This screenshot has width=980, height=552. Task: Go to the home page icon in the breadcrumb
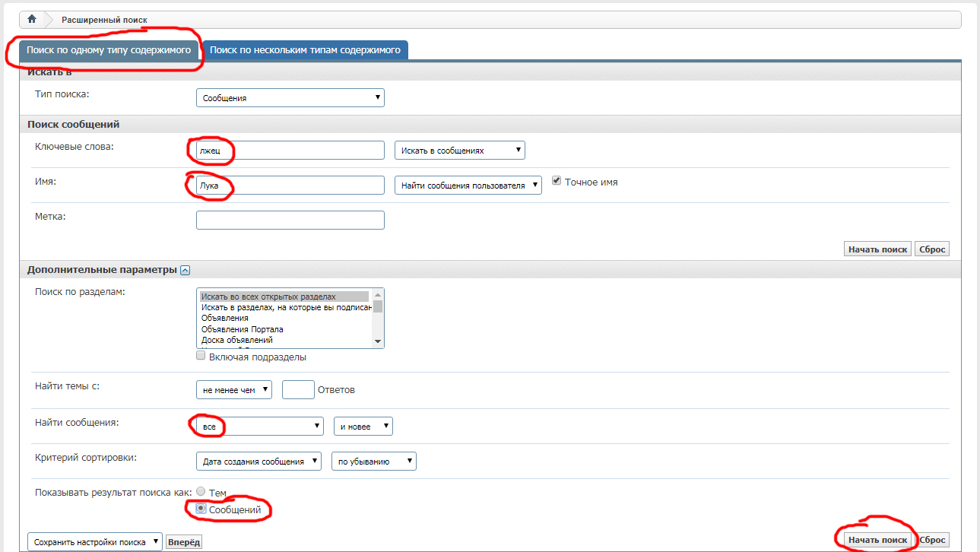(x=32, y=19)
